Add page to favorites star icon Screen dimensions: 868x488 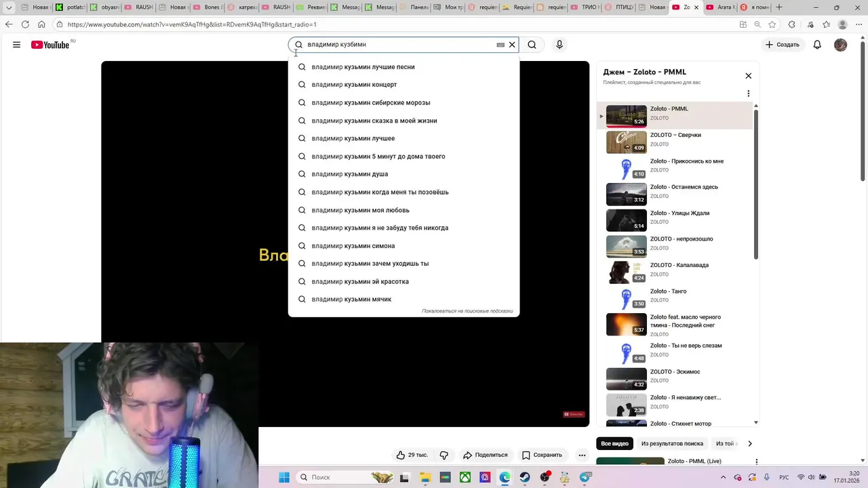coord(772,24)
